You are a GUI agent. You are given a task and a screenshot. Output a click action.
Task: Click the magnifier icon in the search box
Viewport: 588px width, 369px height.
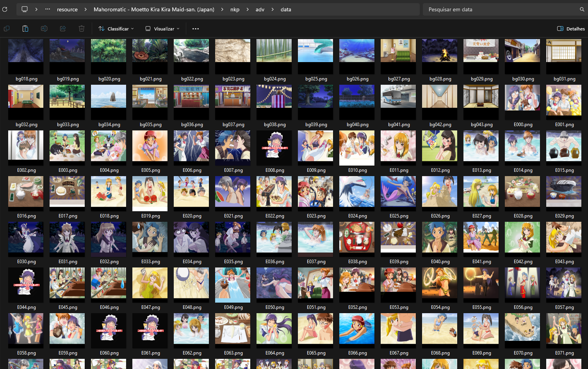click(582, 9)
